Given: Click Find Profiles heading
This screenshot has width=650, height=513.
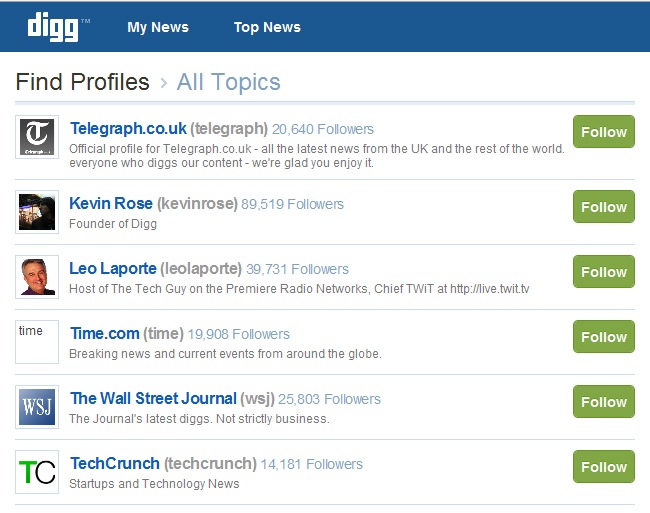Looking at the screenshot, I should point(83,82).
